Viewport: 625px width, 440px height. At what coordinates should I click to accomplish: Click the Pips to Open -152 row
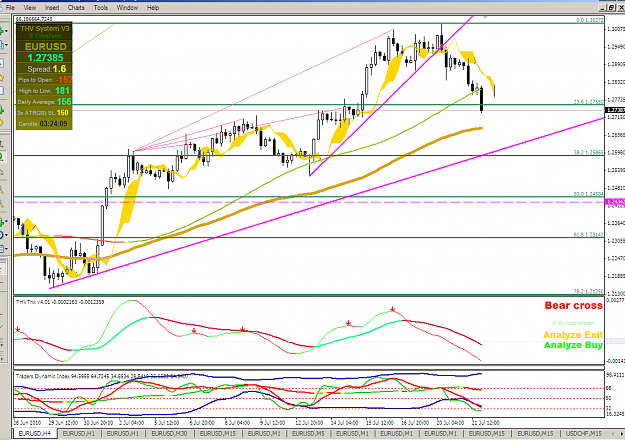click(44, 80)
